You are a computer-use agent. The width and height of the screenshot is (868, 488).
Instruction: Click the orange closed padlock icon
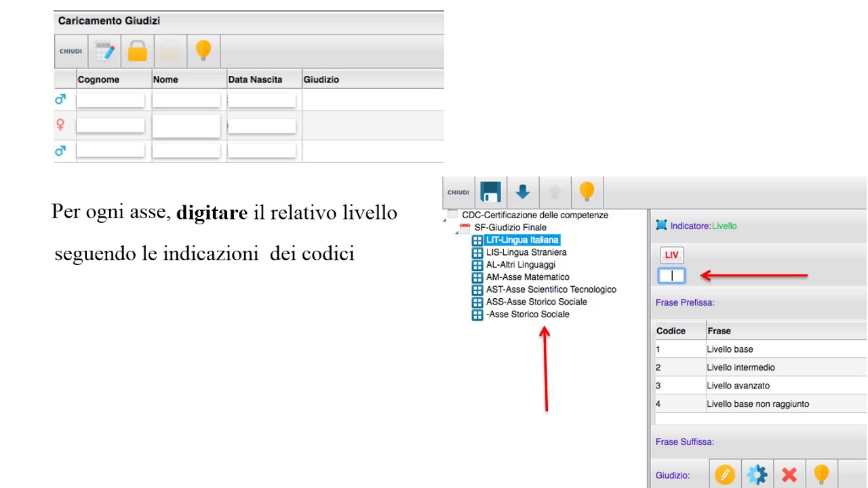tap(138, 52)
